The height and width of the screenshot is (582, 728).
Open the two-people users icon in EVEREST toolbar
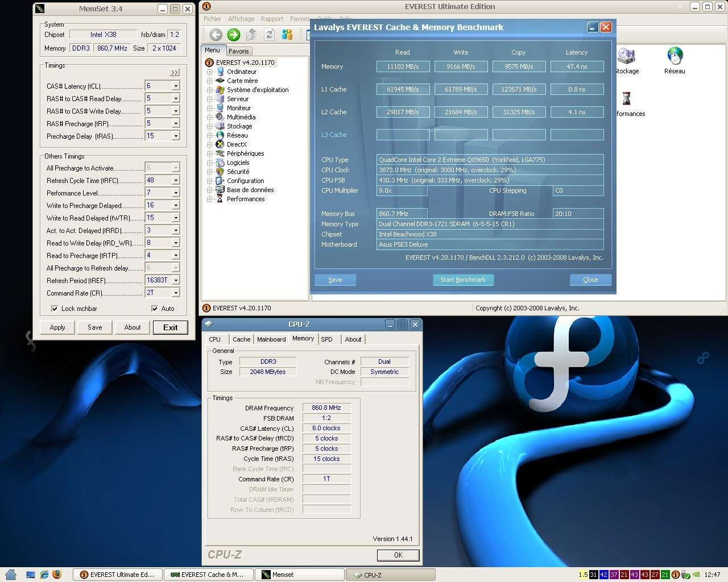(287, 35)
